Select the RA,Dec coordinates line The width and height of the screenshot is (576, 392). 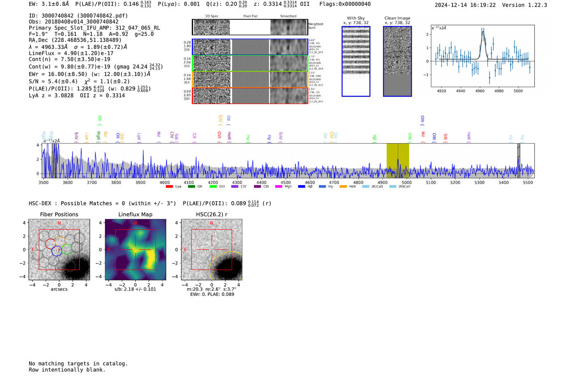click(x=75, y=40)
